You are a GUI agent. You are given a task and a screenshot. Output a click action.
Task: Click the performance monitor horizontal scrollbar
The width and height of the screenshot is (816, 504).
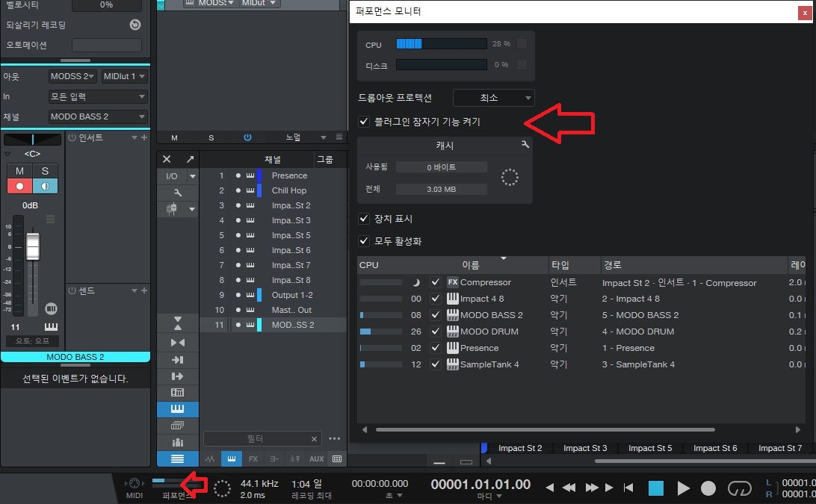click(x=545, y=429)
